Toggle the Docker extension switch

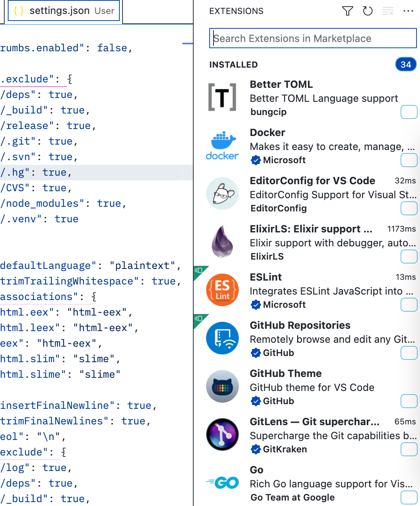409,160
